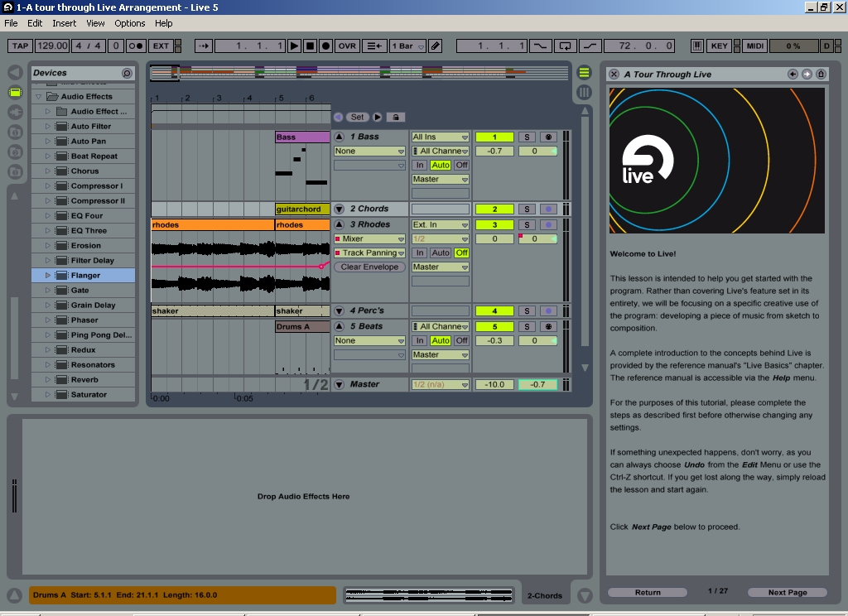Open the View menu
Screen dimensions: 848x616
95,23
